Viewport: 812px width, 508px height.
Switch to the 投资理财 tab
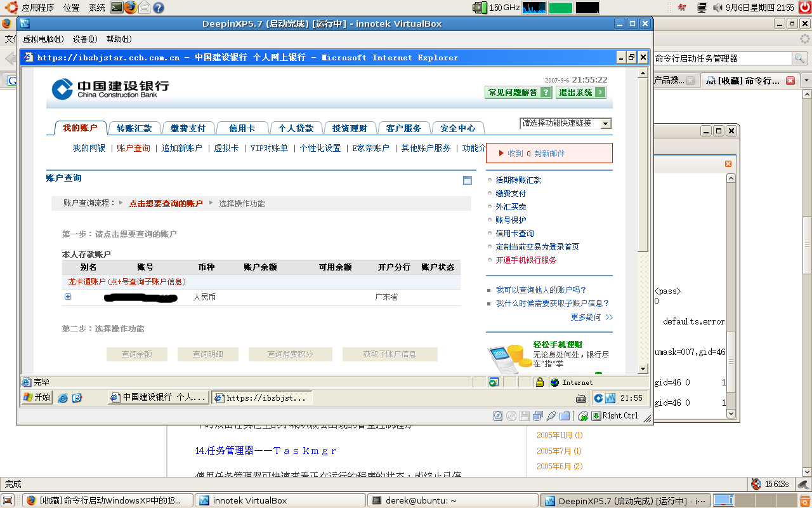[x=350, y=128]
